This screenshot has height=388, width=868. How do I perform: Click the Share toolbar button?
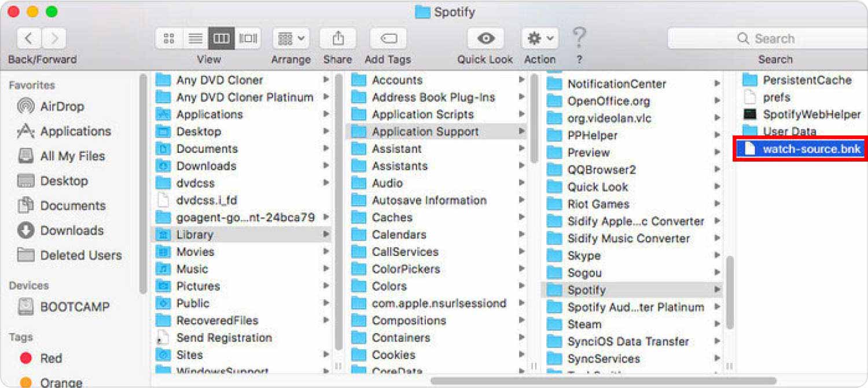[338, 39]
